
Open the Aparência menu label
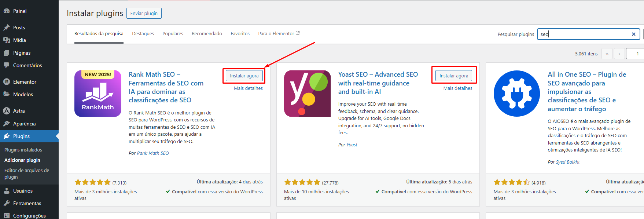click(x=25, y=124)
